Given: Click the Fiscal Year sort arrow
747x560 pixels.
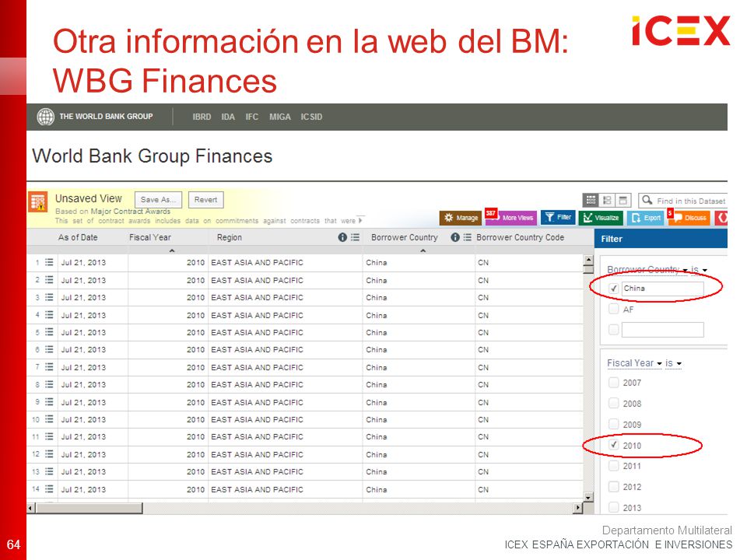Looking at the screenshot, I should click(x=172, y=250).
